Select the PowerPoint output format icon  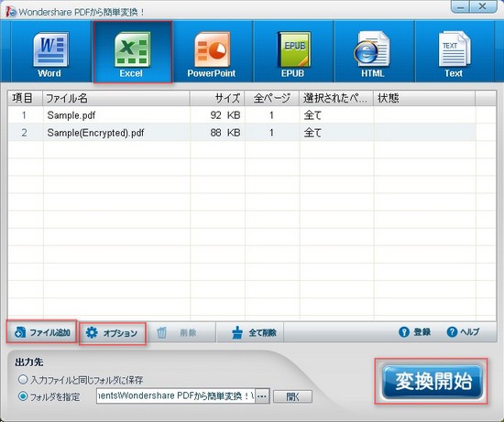[x=213, y=51]
